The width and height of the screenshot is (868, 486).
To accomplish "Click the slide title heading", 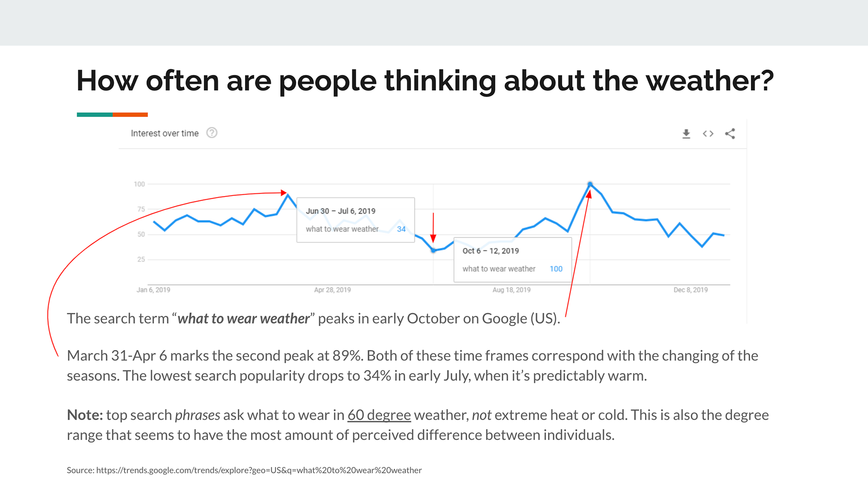I will [x=425, y=81].
